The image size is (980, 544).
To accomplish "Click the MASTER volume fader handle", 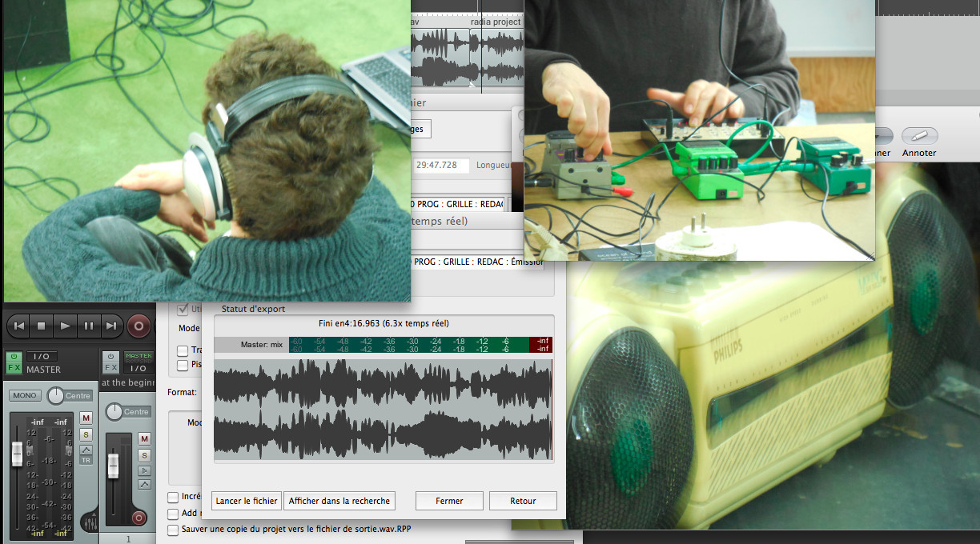I will point(18,454).
